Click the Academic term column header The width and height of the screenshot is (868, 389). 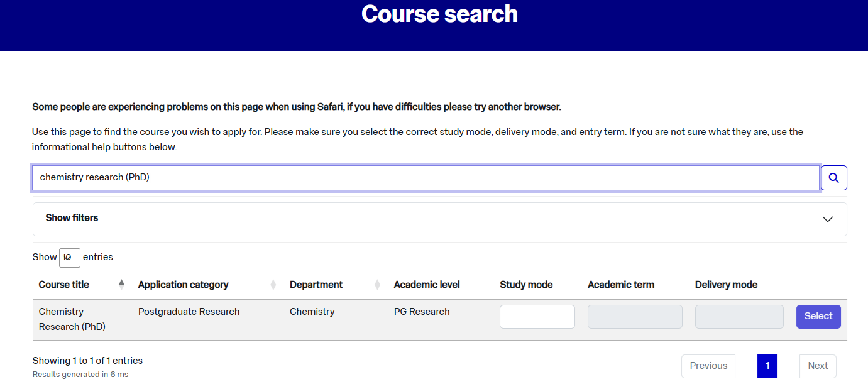[x=620, y=285]
